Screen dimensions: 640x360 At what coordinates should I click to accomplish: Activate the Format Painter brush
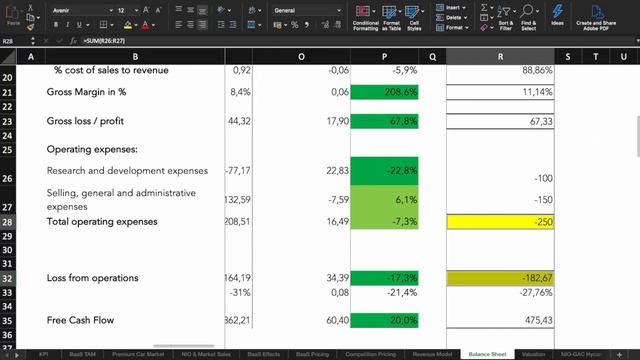tap(30, 27)
